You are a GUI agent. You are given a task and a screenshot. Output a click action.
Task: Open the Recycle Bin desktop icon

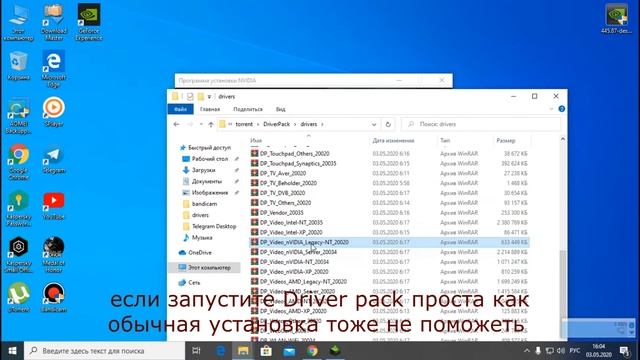18,65
